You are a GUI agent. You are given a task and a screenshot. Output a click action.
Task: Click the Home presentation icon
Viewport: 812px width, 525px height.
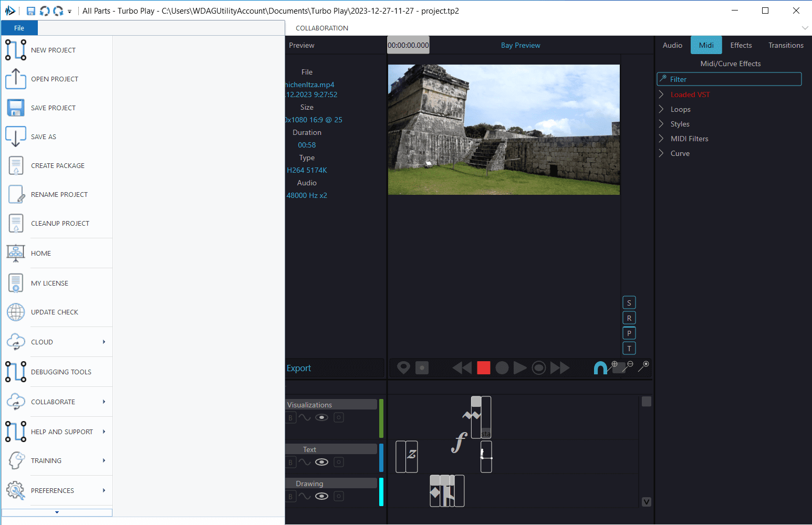coord(16,253)
